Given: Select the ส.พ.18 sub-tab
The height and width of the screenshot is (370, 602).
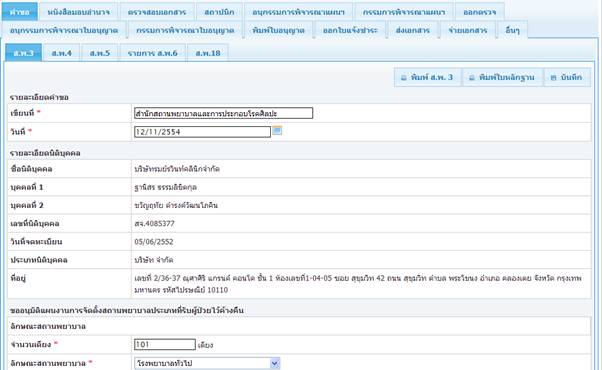Looking at the screenshot, I should click(208, 53).
